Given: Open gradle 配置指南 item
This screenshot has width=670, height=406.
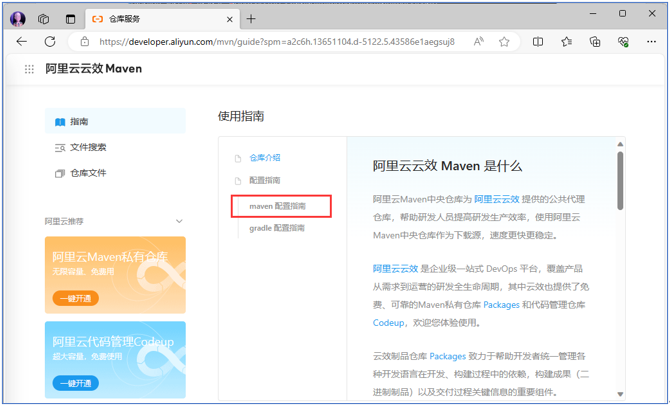Looking at the screenshot, I should click(277, 228).
